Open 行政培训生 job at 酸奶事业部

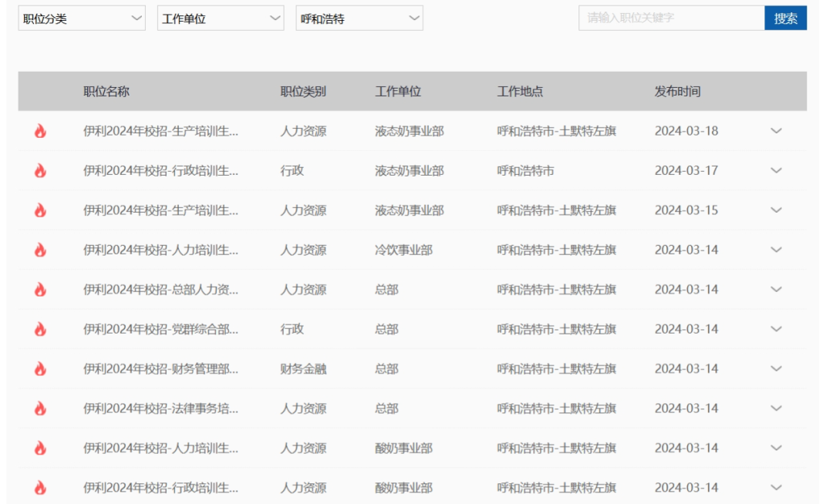(160, 488)
